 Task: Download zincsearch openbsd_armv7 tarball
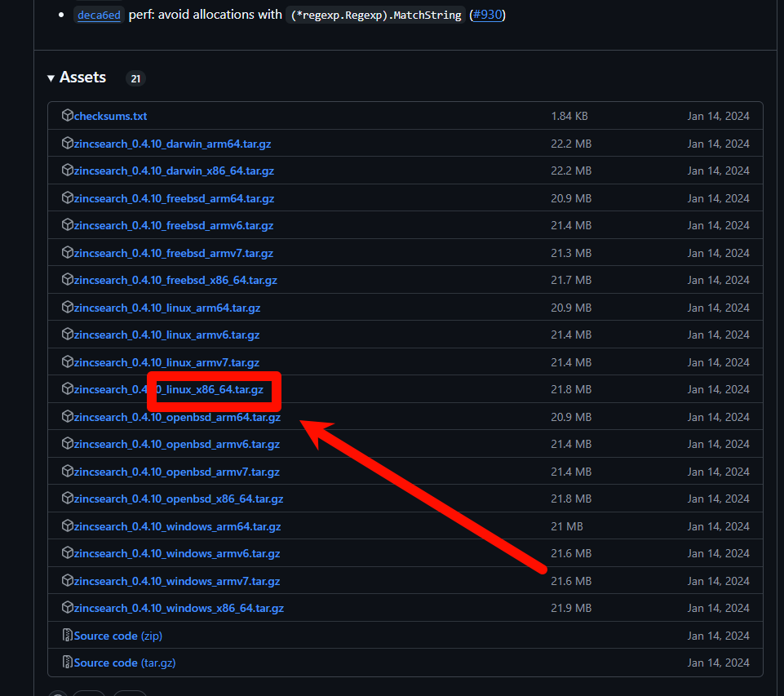point(176,472)
